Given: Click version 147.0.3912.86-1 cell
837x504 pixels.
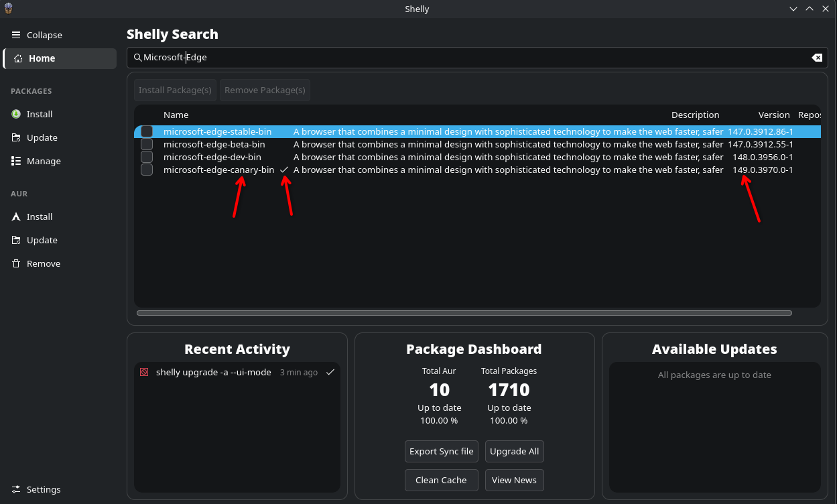Looking at the screenshot, I should pos(761,131).
